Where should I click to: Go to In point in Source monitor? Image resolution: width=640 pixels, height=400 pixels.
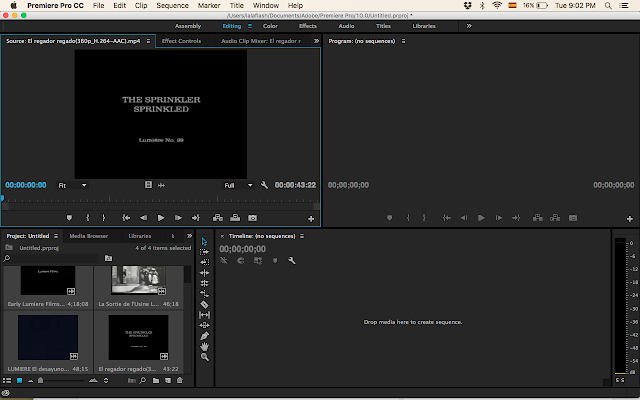(x=126, y=218)
